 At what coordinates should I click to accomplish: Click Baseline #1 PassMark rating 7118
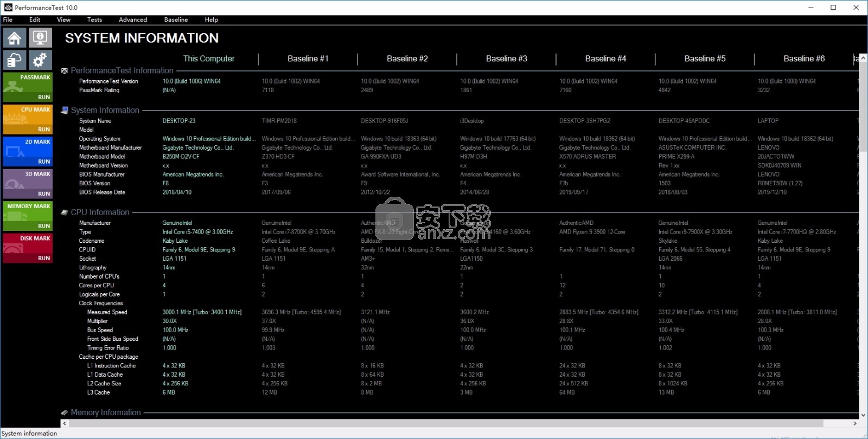click(x=268, y=91)
